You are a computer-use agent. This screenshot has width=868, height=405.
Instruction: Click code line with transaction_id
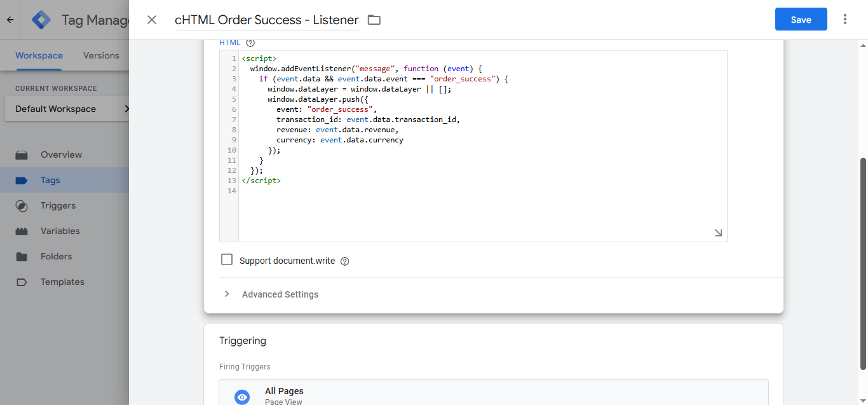367,120
